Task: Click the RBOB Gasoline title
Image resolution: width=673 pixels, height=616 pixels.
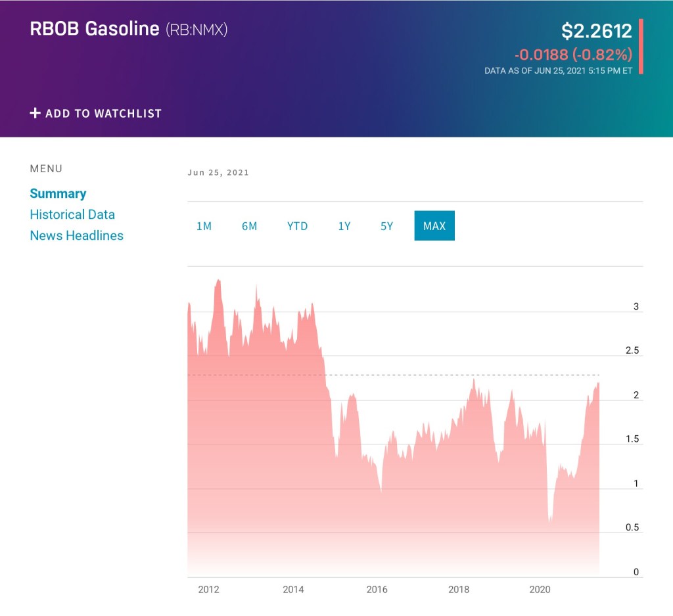Action: click(x=95, y=29)
